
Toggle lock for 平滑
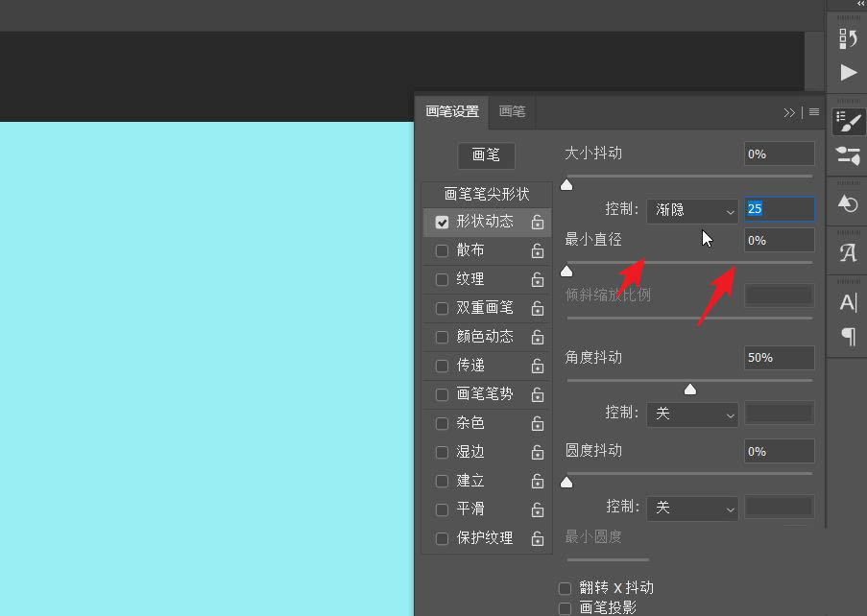[538, 509]
